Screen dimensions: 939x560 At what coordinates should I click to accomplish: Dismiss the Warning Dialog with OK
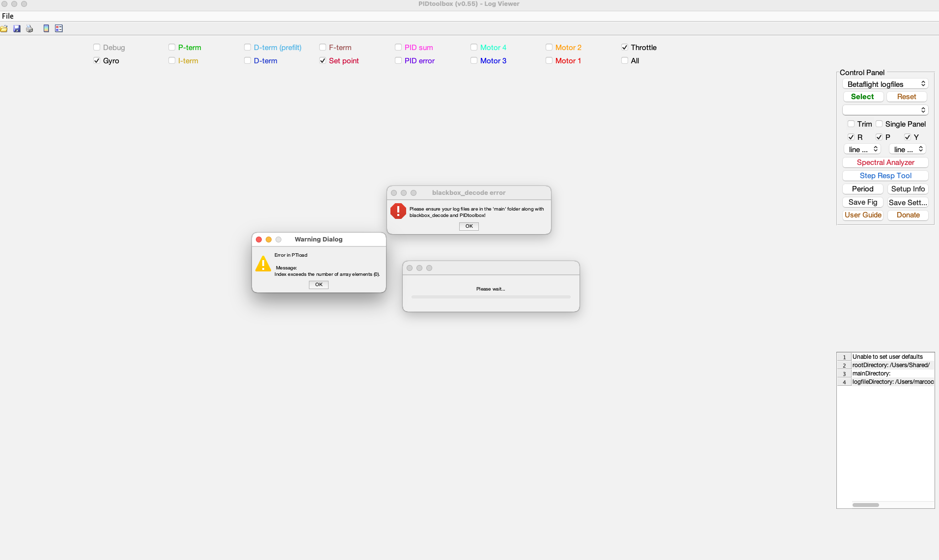click(318, 285)
